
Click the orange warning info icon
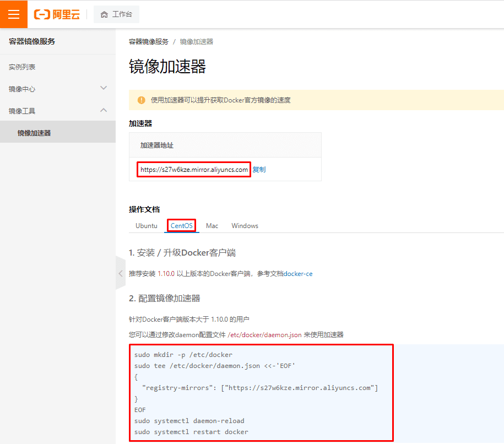tap(142, 100)
